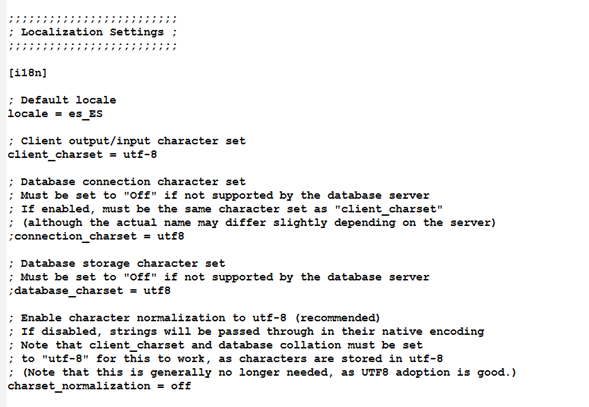The height and width of the screenshot is (407, 589).
Task: Click the '(although the actual name may differ' line
Action: tap(252, 223)
